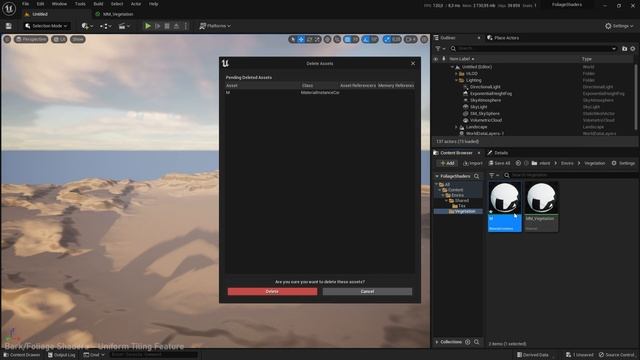This screenshot has width=640, height=360.
Task: Focus the Outliner search field
Action: [x=533, y=49]
